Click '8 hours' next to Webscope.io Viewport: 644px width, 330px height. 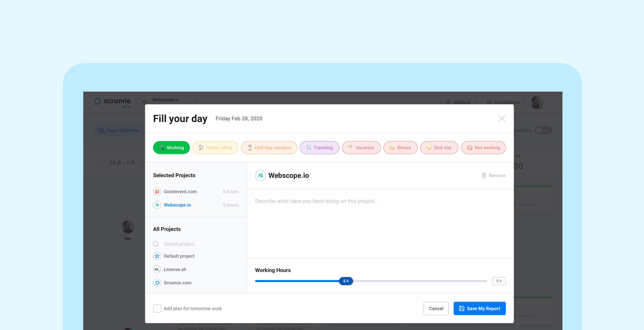(x=230, y=205)
